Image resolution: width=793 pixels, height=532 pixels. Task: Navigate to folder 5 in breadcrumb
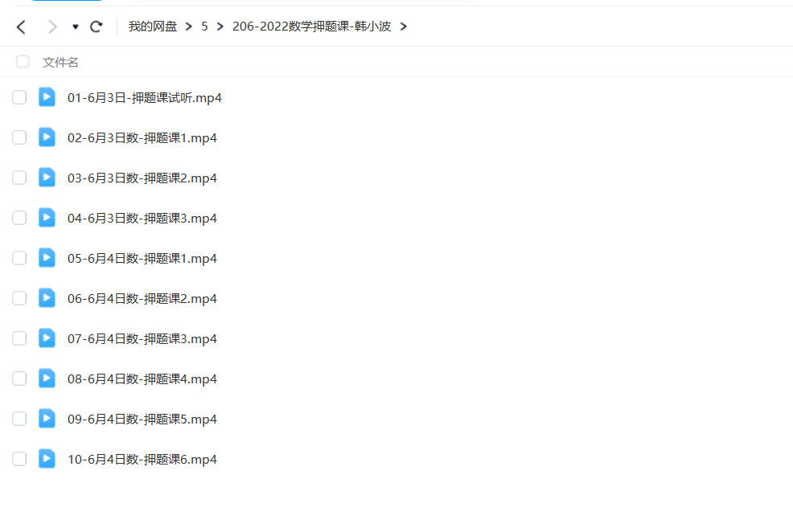pyautogui.click(x=204, y=27)
